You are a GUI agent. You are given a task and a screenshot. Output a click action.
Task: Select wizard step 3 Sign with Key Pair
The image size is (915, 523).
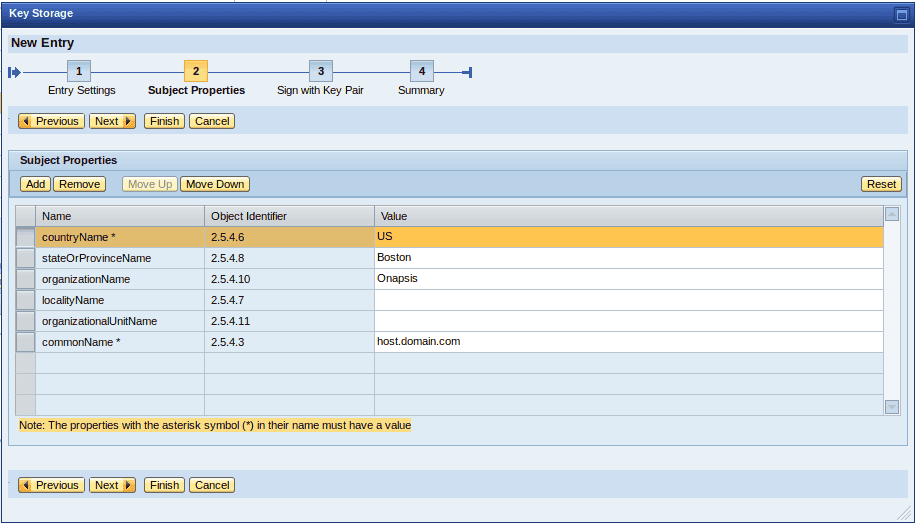point(320,71)
